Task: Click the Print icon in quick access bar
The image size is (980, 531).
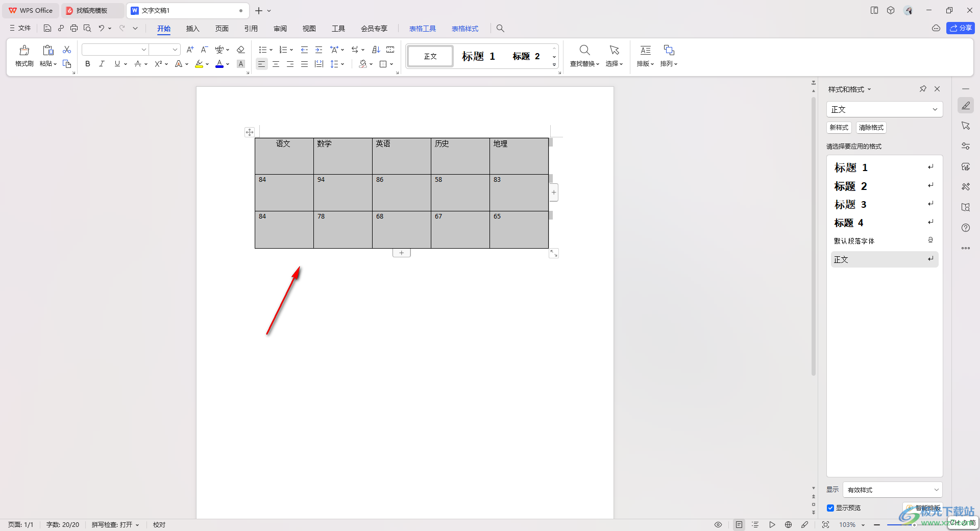Action: [x=74, y=28]
